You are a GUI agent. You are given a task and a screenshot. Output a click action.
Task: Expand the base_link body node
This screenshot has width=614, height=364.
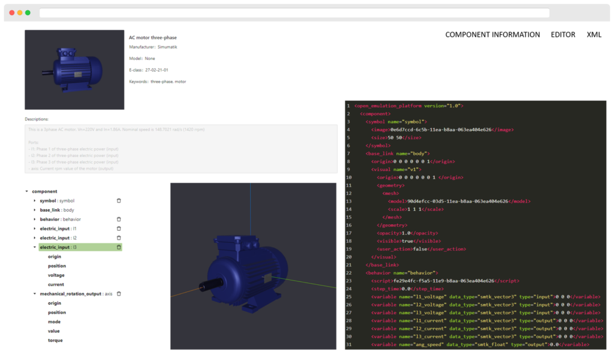[x=34, y=210]
